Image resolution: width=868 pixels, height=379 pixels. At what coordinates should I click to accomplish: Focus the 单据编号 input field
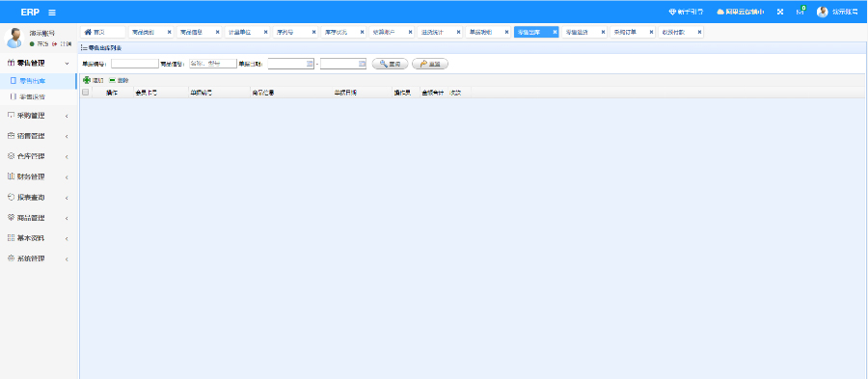135,64
